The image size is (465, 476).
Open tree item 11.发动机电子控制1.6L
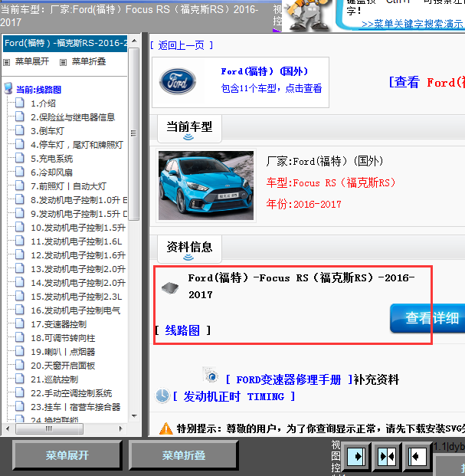pos(77,241)
